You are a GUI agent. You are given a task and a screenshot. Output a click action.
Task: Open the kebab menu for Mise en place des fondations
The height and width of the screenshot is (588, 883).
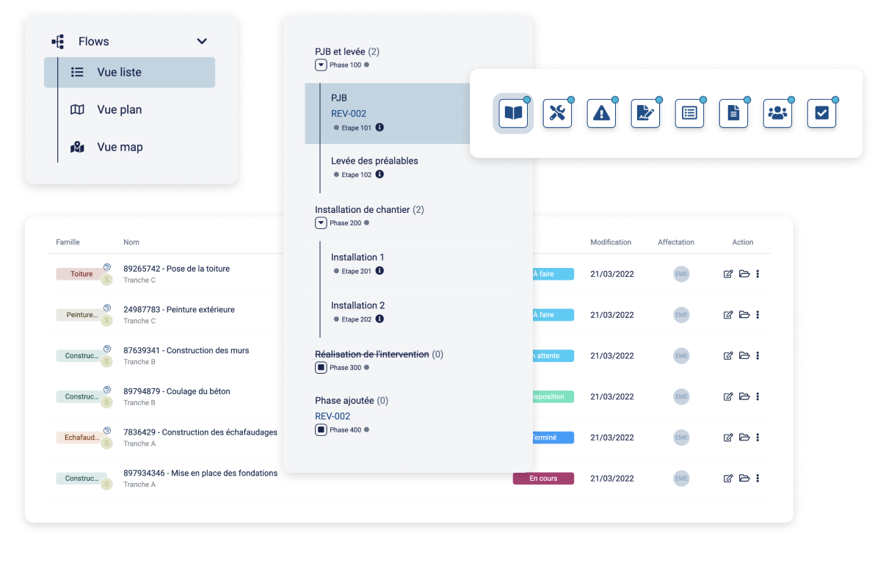click(x=757, y=478)
